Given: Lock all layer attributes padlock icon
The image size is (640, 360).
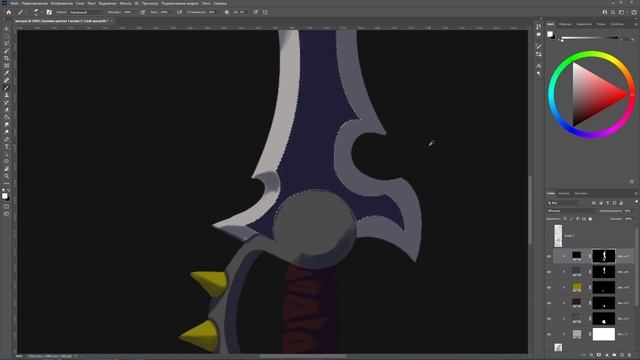Looking at the screenshot, I should point(590,219).
